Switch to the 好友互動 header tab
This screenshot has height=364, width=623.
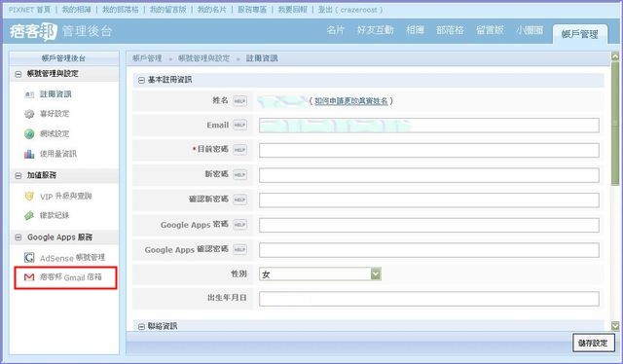tap(375, 30)
